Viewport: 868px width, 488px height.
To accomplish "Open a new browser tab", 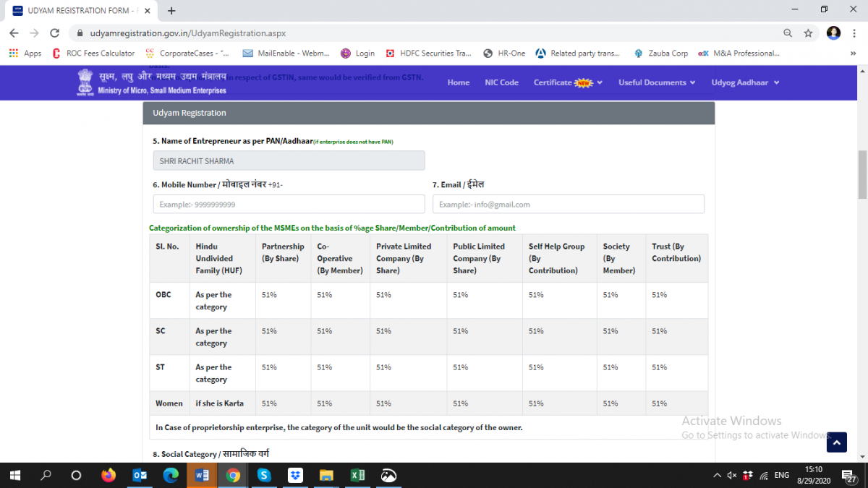I will coord(171,11).
